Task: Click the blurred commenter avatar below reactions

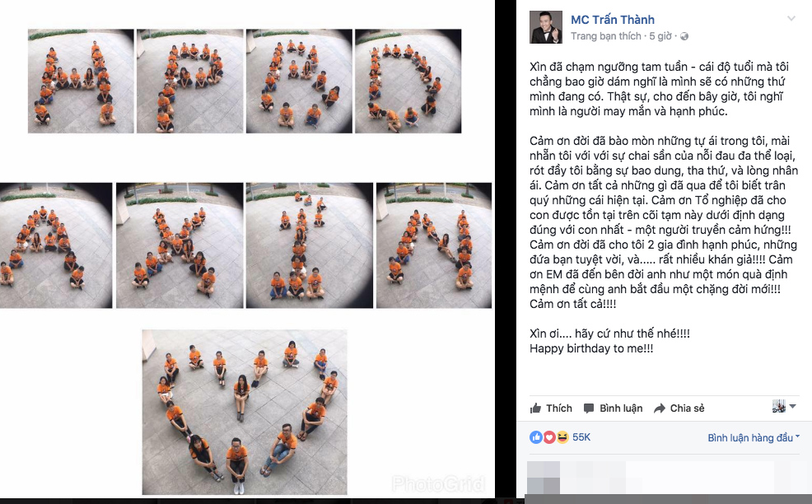Action: click(544, 477)
